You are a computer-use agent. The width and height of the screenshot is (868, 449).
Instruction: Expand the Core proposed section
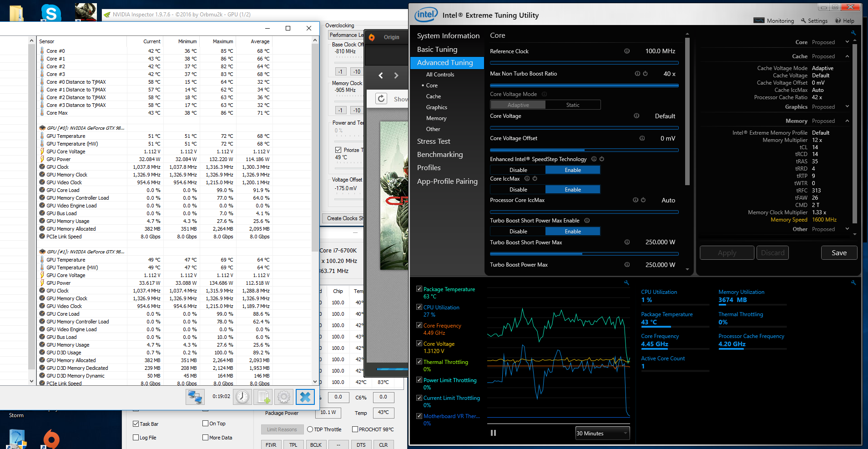pos(847,42)
